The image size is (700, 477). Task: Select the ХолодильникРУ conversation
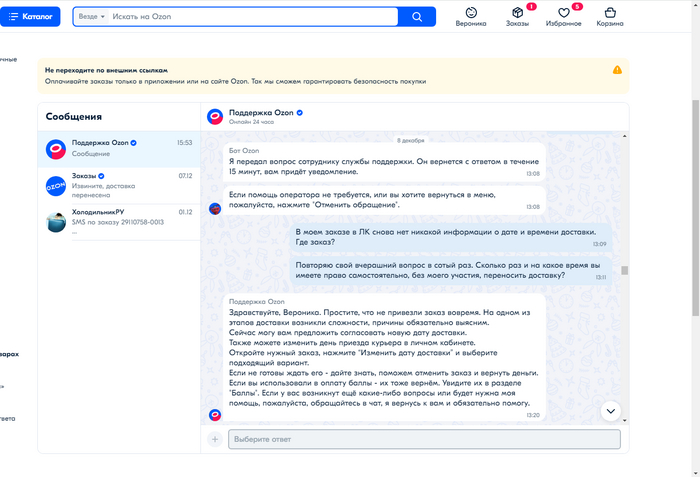(x=119, y=222)
